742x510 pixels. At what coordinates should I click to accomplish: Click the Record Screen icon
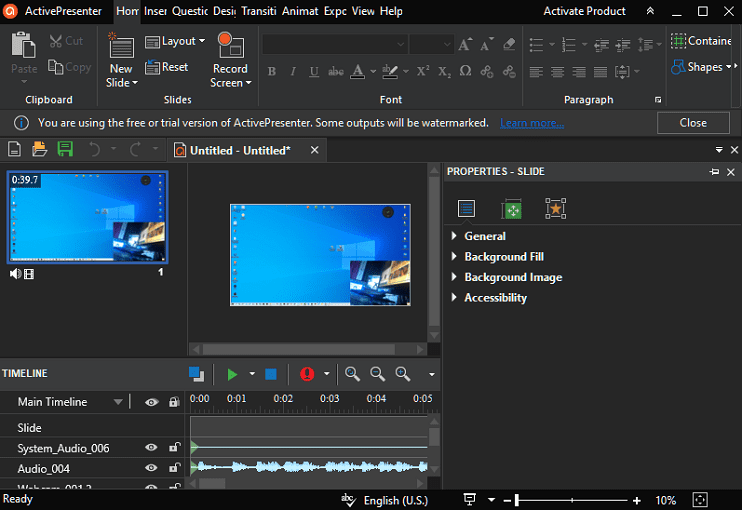[230, 45]
